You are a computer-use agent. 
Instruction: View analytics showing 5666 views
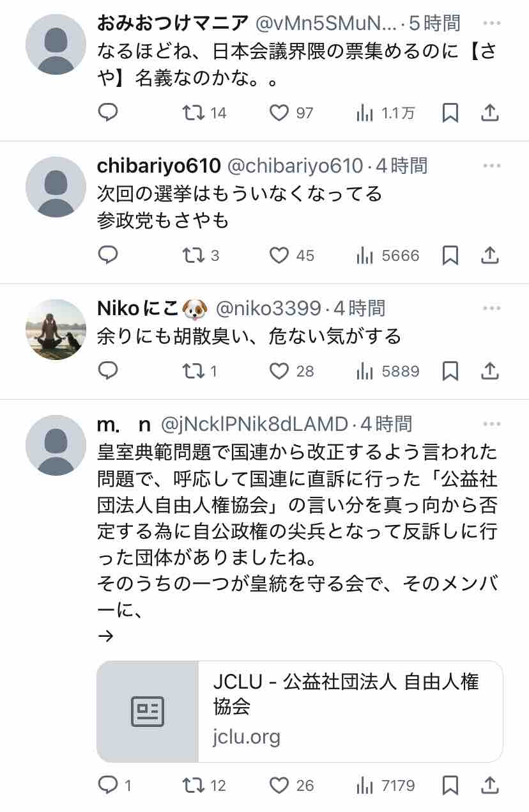(387, 256)
